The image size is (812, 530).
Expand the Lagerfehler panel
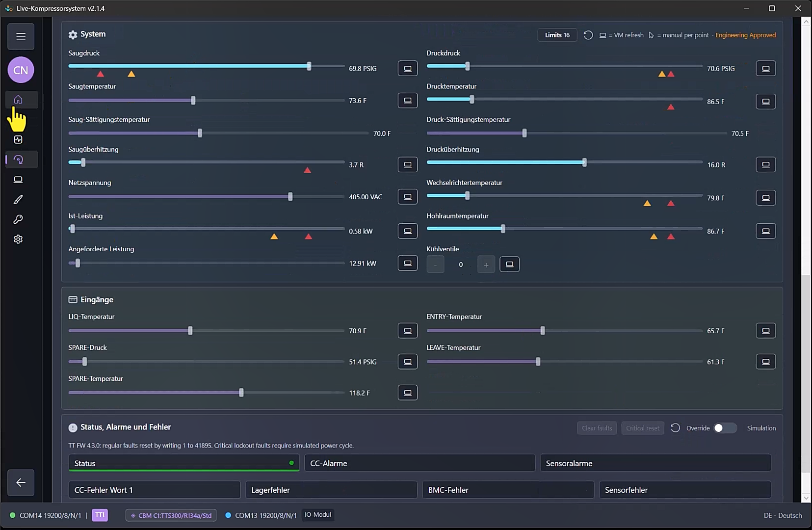[x=331, y=490]
